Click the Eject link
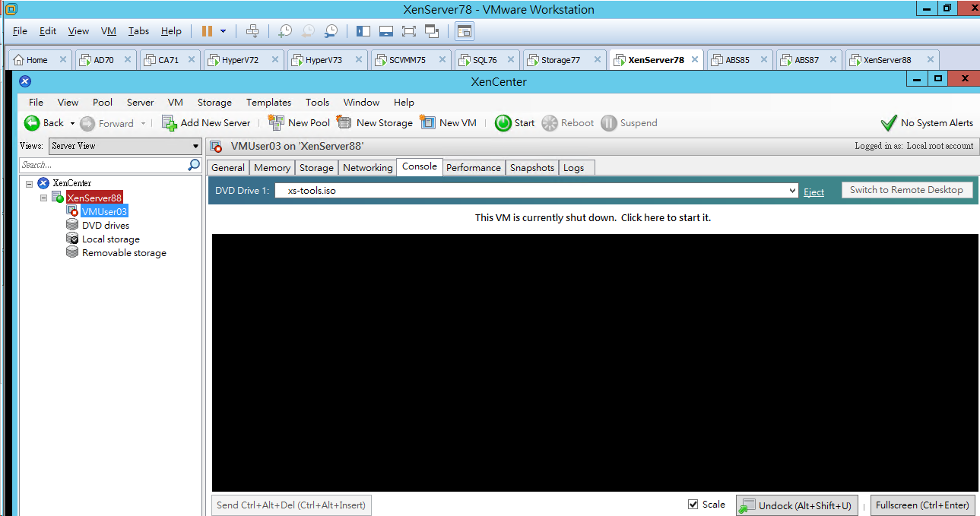 (x=814, y=192)
